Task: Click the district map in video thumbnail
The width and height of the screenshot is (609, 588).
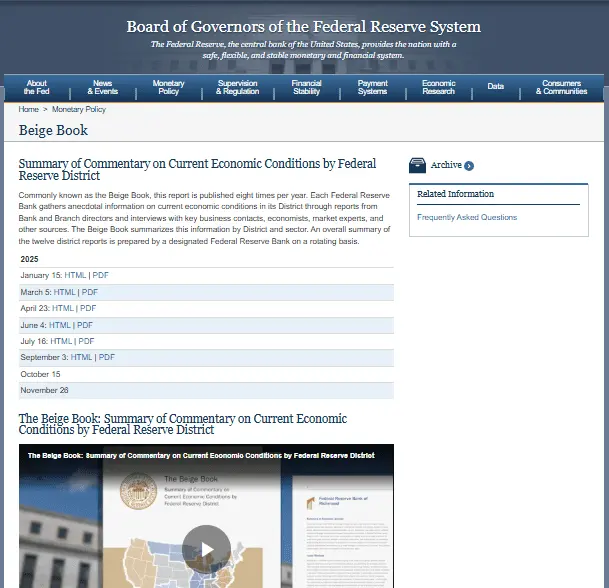Action: pyautogui.click(x=186, y=563)
